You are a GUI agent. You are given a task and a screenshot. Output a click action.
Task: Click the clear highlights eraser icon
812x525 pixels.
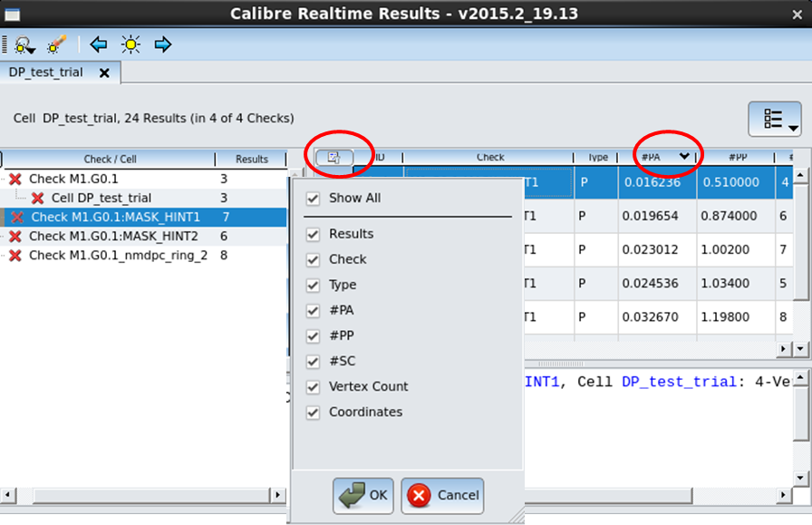pos(57,44)
